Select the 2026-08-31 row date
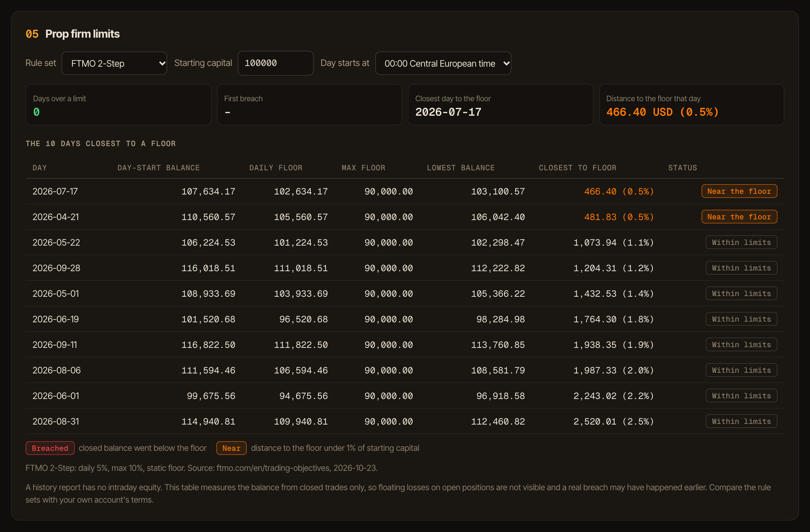Screen dimensions: 810x532 click(x=56, y=421)
